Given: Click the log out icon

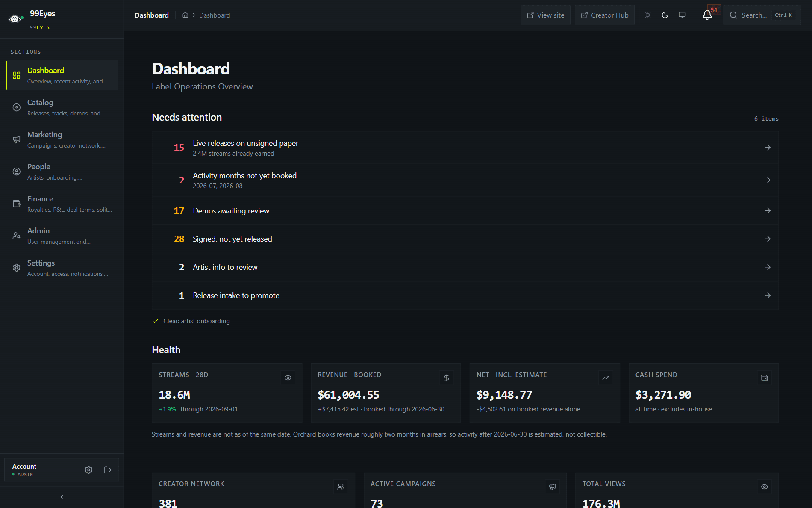Looking at the screenshot, I should 108,470.
